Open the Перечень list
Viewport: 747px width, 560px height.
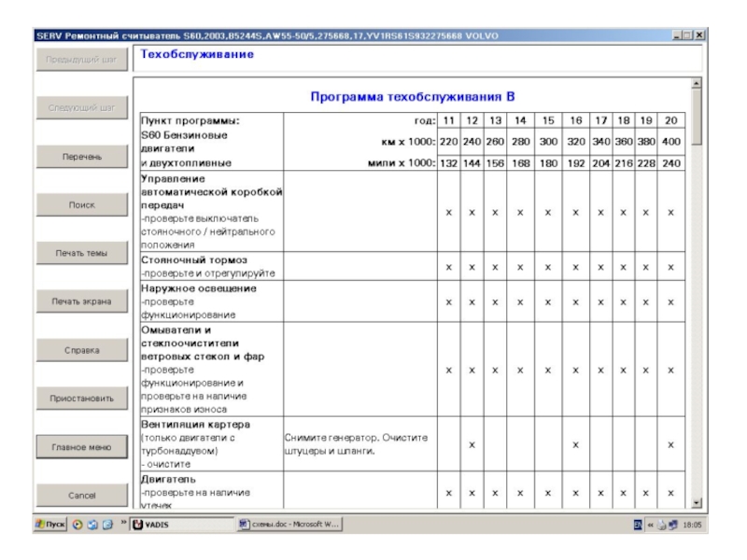pyautogui.click(x=82, y=157)
